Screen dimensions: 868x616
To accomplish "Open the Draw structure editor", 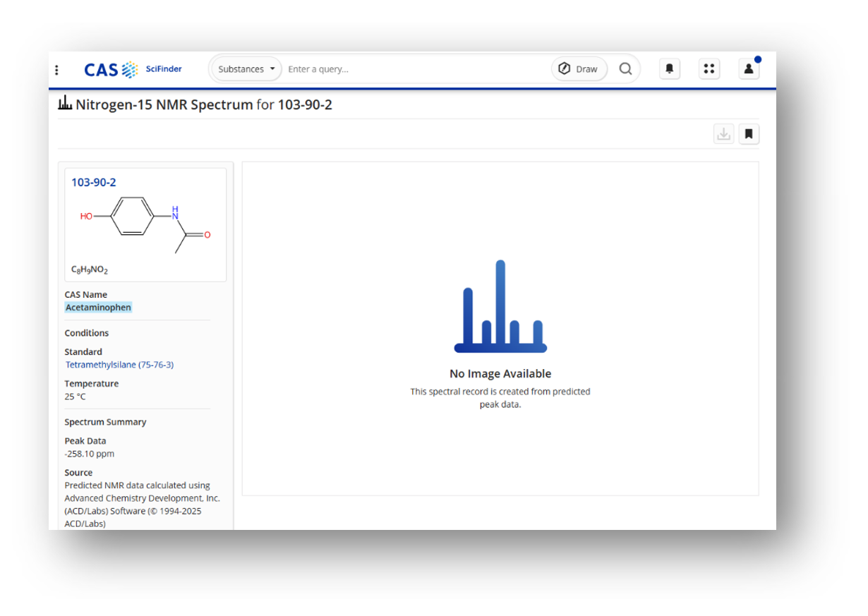I will (579, 69).
